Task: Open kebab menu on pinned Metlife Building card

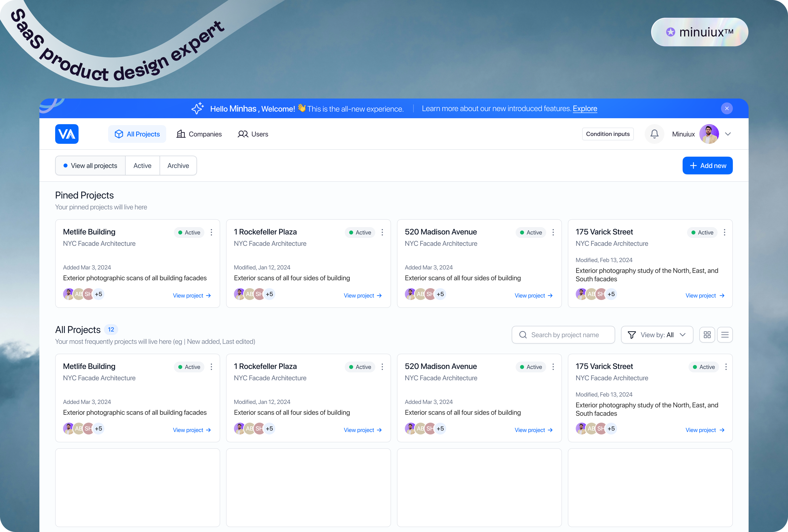Action: click(x=211, y=232)
